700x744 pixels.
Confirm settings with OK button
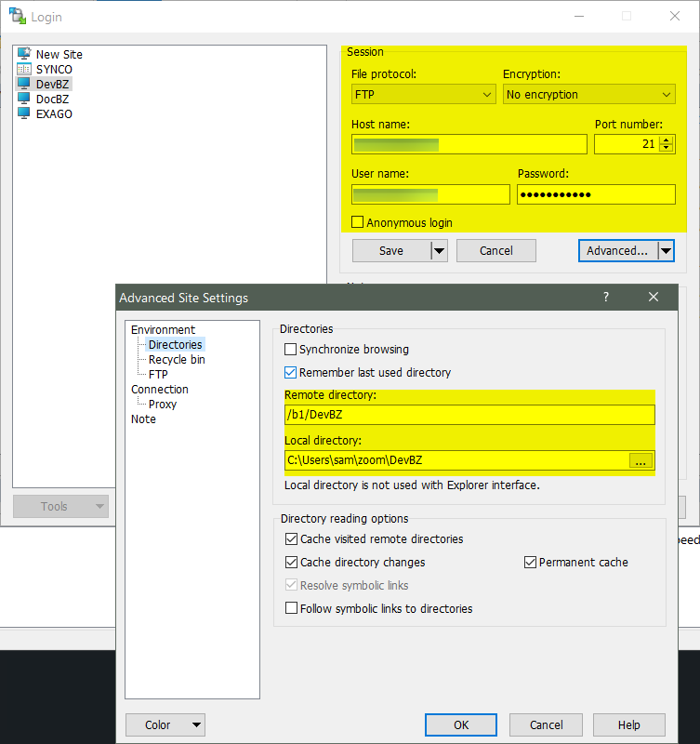(x=461, y=725)
